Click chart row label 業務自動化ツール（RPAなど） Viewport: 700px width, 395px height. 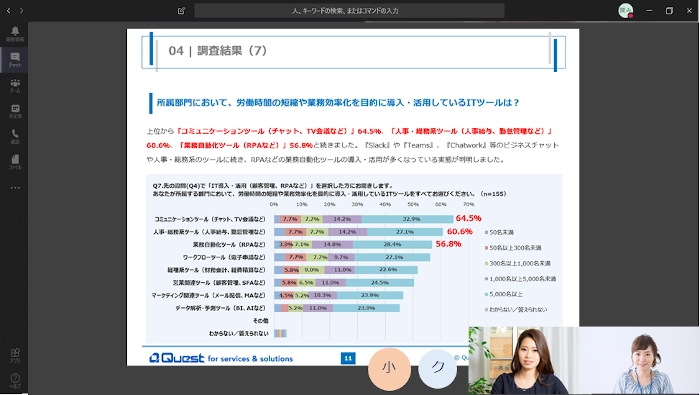point(229,245)
